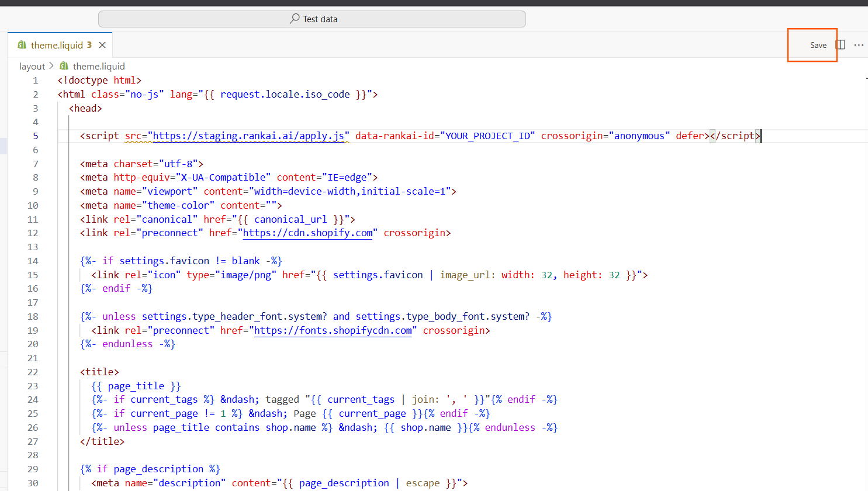This screenshot has width=868, height=491.
Task: Follow the fonts.shopifycdn.com link
Action: [333, 331]
